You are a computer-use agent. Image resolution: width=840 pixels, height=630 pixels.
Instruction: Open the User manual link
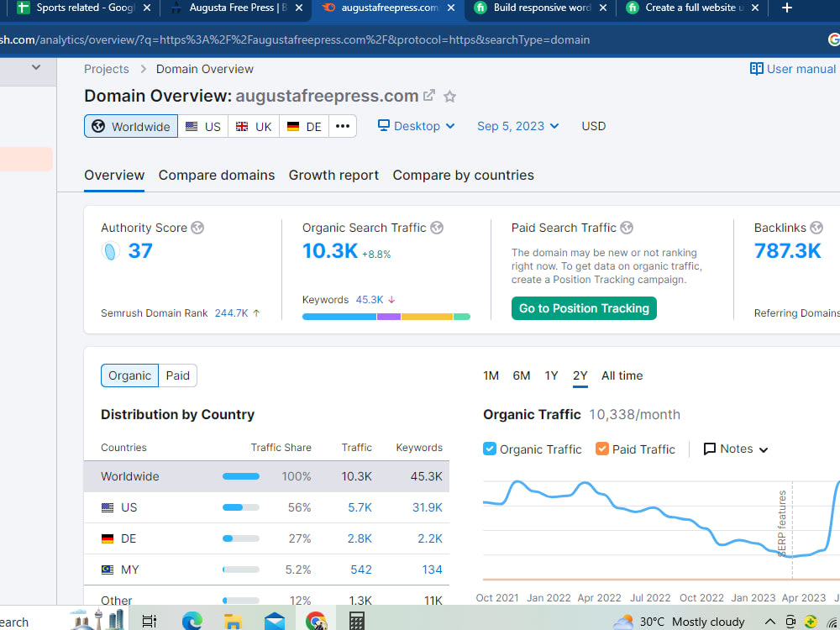(801, 69)
